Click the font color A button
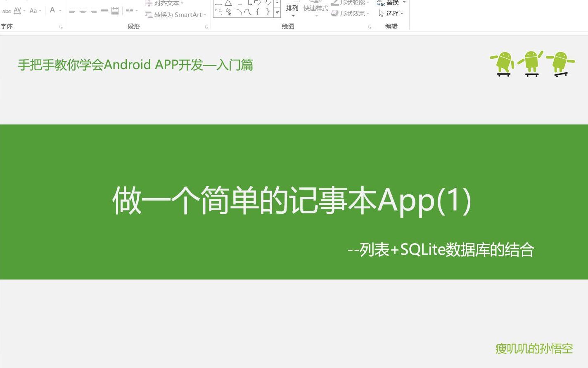The height and width of the screenshot is (368, 588). pos(52,10)
